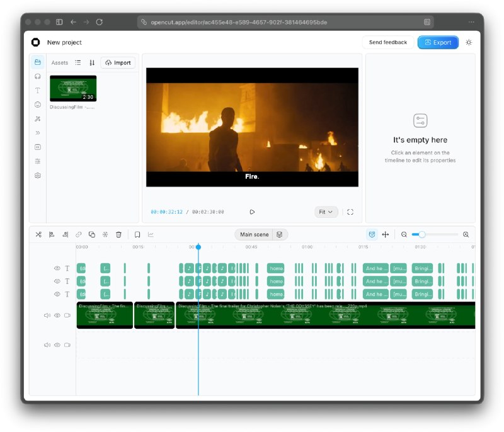Hide the empty lower video track
Screen dimensions: 504x432
click(57, 345)
